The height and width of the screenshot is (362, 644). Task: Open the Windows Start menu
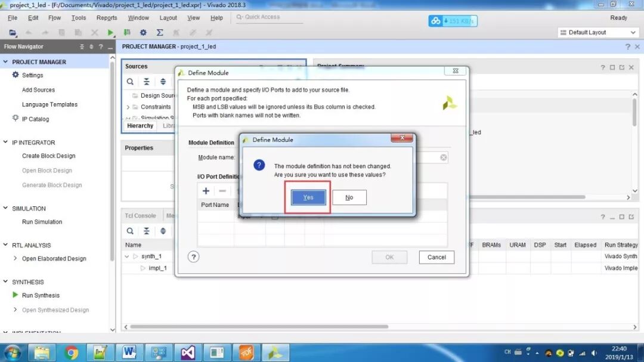click(x=13, y=352)
